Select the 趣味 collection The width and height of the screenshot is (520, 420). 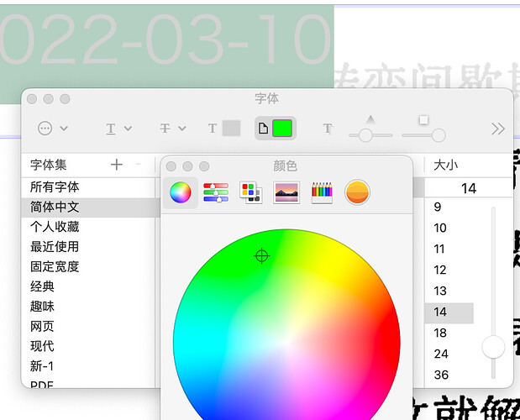88,307
